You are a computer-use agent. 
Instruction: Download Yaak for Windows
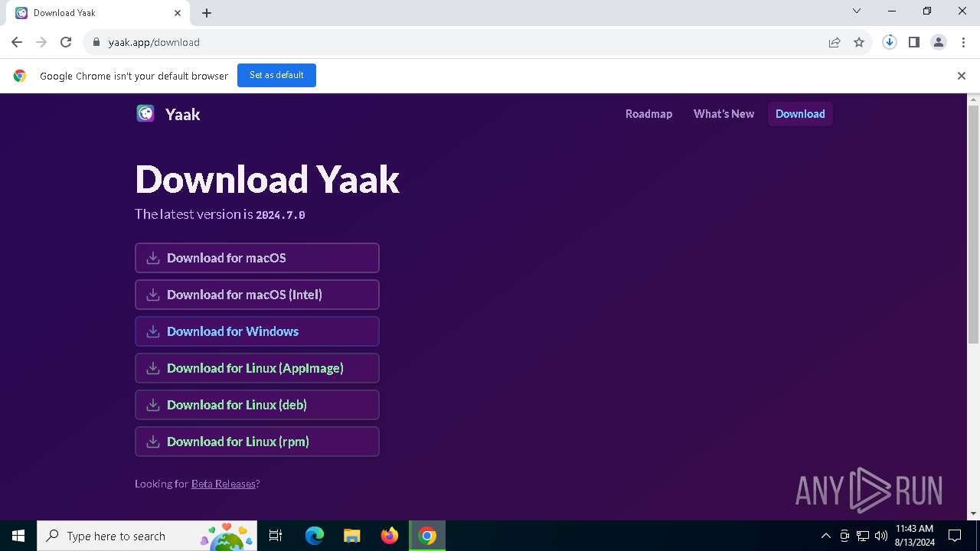point(257,331)
